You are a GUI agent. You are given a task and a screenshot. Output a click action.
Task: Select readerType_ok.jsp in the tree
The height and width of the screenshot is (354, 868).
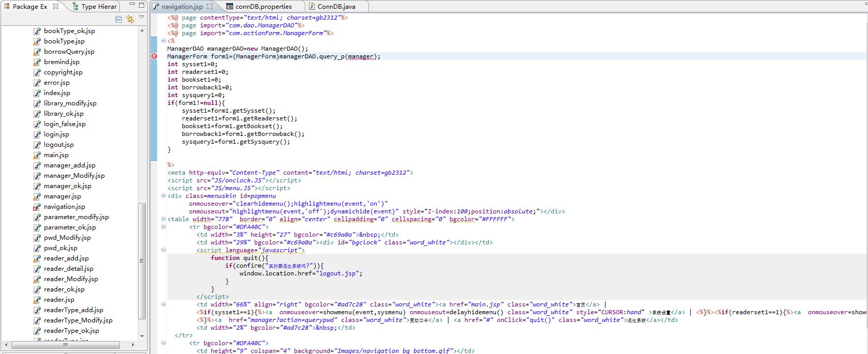pos(71,331)
